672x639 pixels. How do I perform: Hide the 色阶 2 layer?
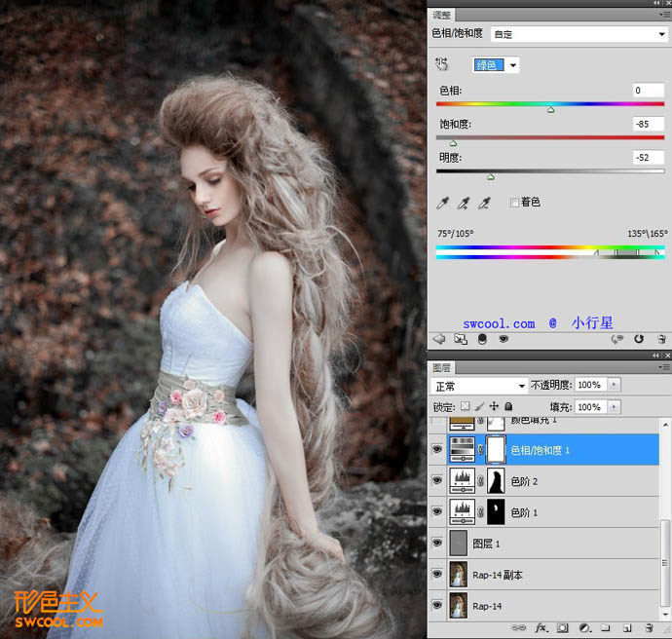pos(437,480)
